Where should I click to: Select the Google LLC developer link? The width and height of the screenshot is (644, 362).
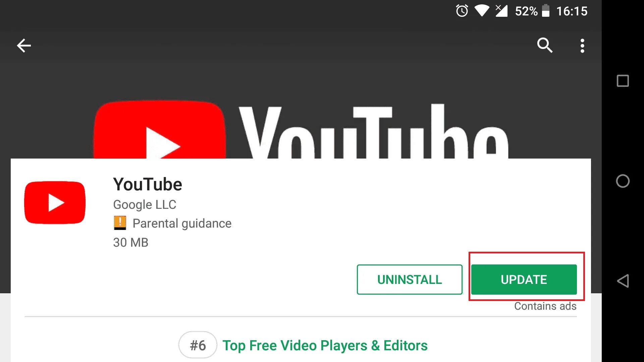click(144, 204)
